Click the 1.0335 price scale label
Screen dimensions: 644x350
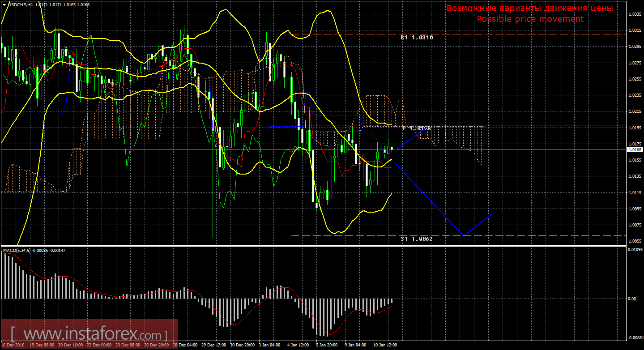point(633,14)
